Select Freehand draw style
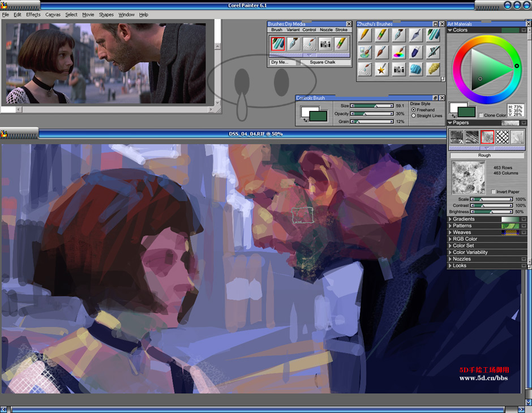Image resolution: width=532 pixels, height=413 pixels. (414, 110)
